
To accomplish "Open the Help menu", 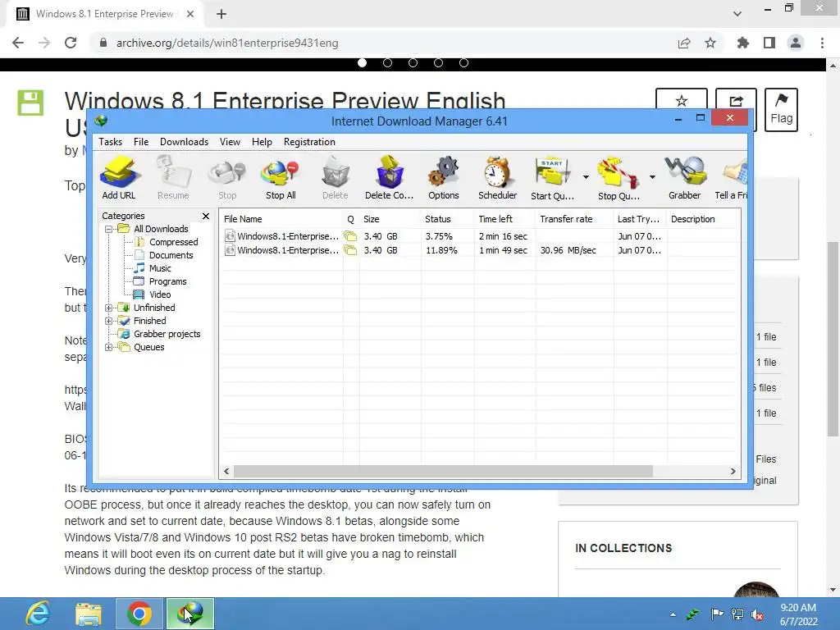I will pyautogui.click(x=262, y=142).
